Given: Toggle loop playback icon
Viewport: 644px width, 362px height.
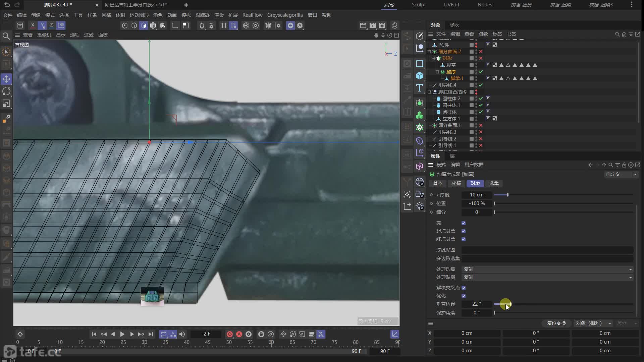Looking at the screenshot, I should point(163,334).
